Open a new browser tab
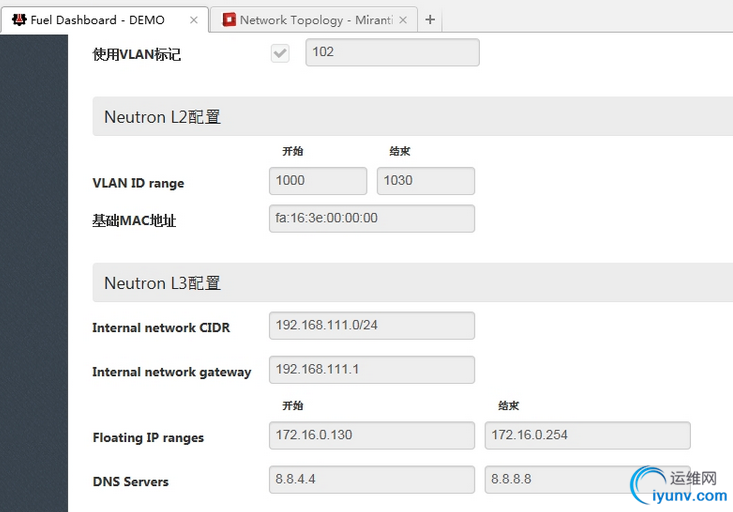This screenshot has height=512, width=733. 430,20
